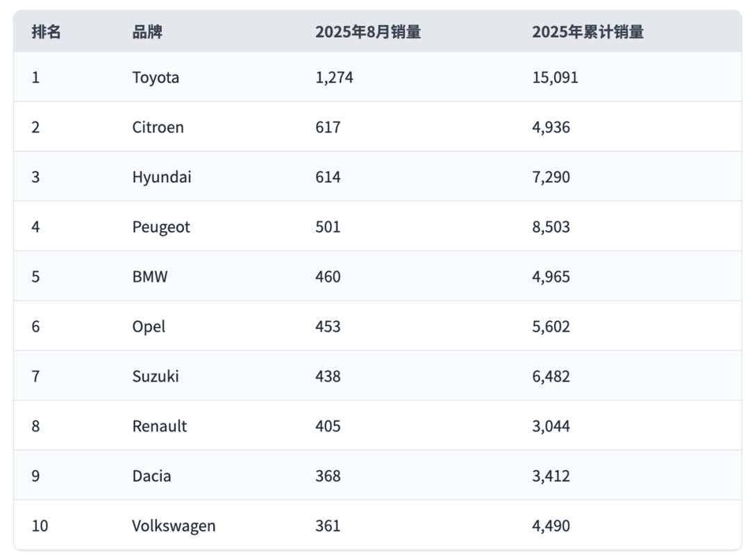Screen dimensions: 750x560
Task: Click the BMW brand cell
Action: click(x=150, y=277)
